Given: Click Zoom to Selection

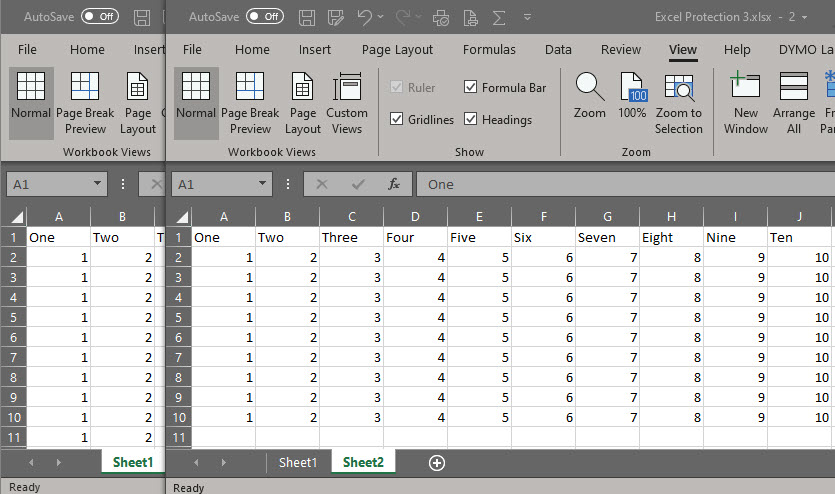Looking at the screenshot, I should click(x=678, y=103).
